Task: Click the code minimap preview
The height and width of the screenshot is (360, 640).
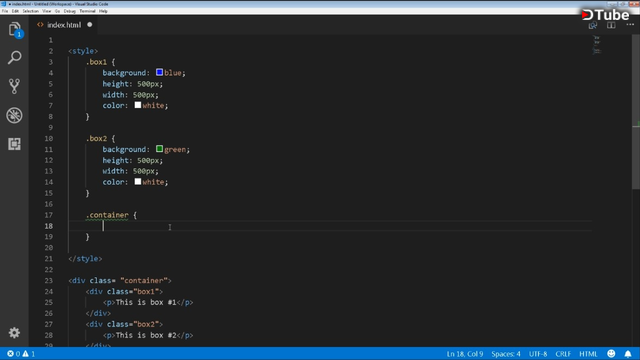Action: pos(596,45)
